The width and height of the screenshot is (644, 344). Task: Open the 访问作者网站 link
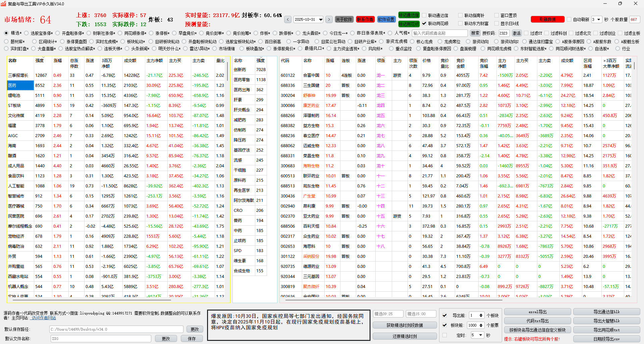click(44, 318)
